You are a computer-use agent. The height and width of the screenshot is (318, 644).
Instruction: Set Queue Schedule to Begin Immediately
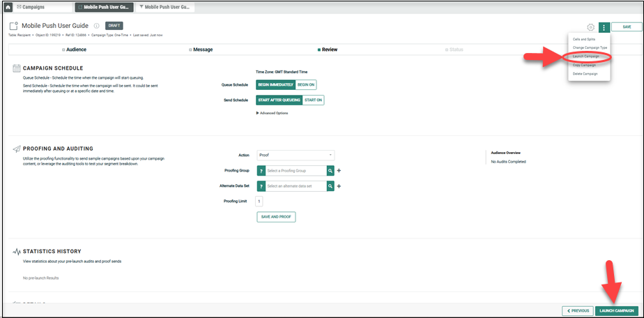pyautogui.click(x=275, y=84)
